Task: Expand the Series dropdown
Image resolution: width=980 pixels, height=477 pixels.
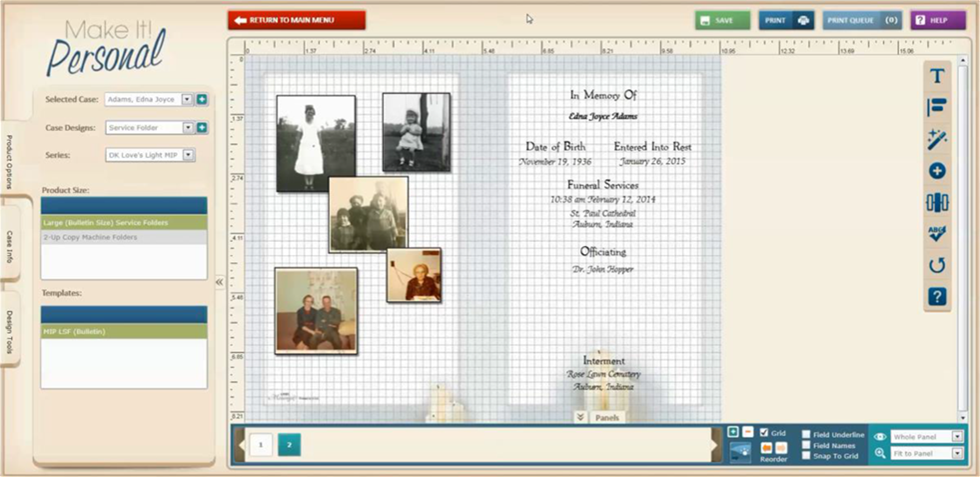Action: pyautogui.click(x=188, y=155)
